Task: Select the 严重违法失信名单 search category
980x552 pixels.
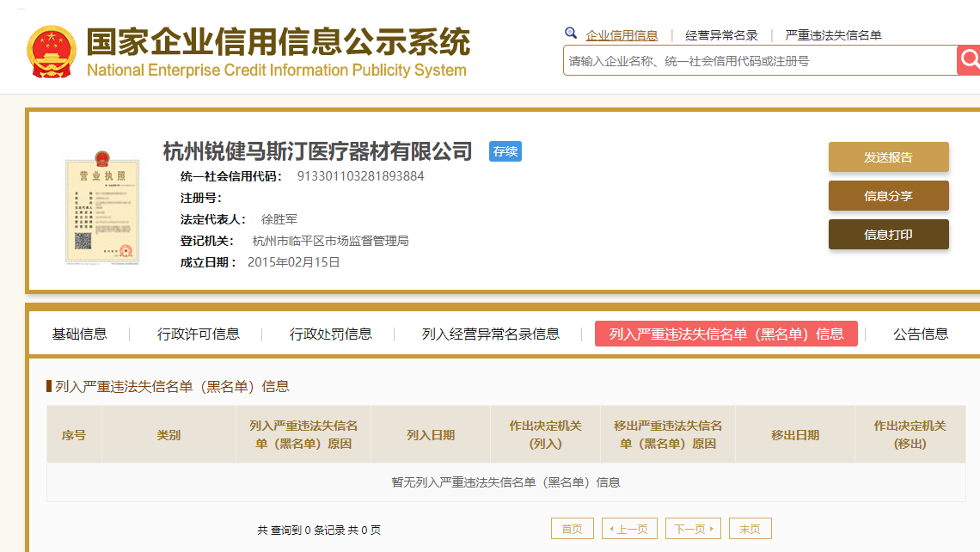Action: [x=833, y=35]
